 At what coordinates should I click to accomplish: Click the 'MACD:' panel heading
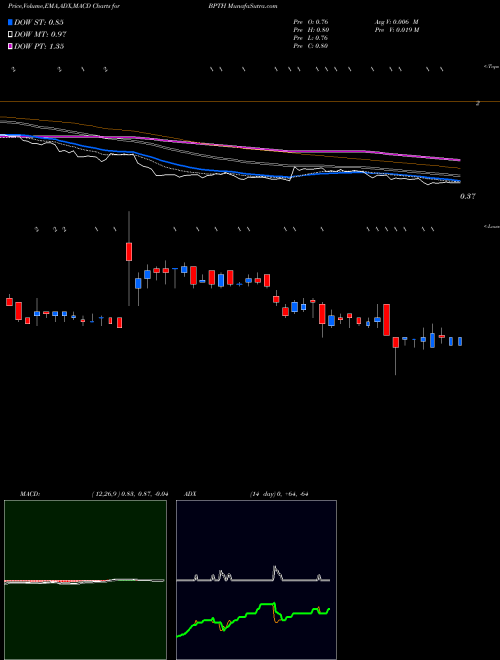[30, 494]
